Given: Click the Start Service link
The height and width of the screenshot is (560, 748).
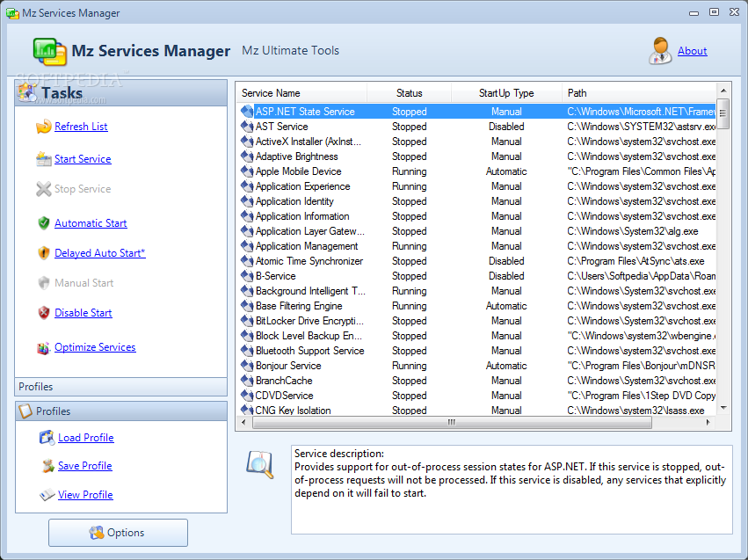Looking at the screenshot, I should pyautogui.click(x=83, y=159).
